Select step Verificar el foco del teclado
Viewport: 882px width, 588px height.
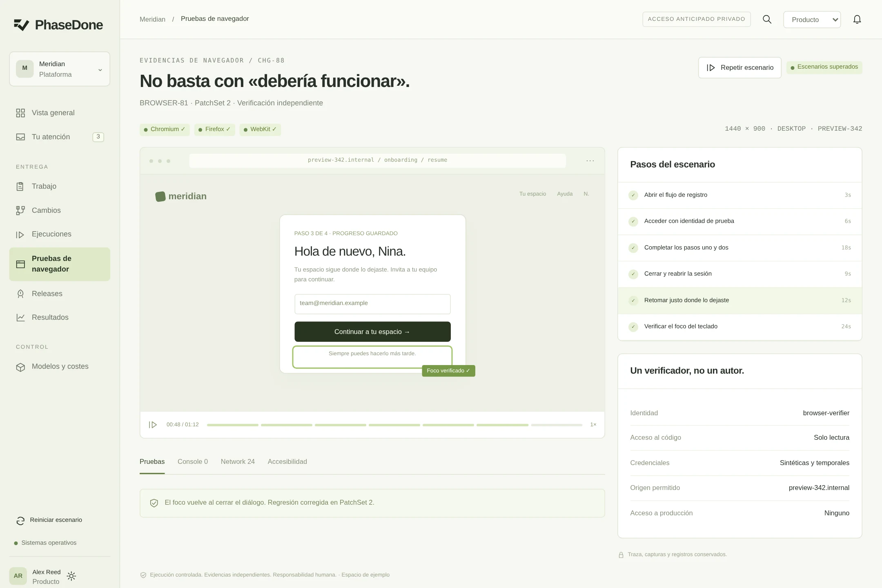[x=740, y=327]
